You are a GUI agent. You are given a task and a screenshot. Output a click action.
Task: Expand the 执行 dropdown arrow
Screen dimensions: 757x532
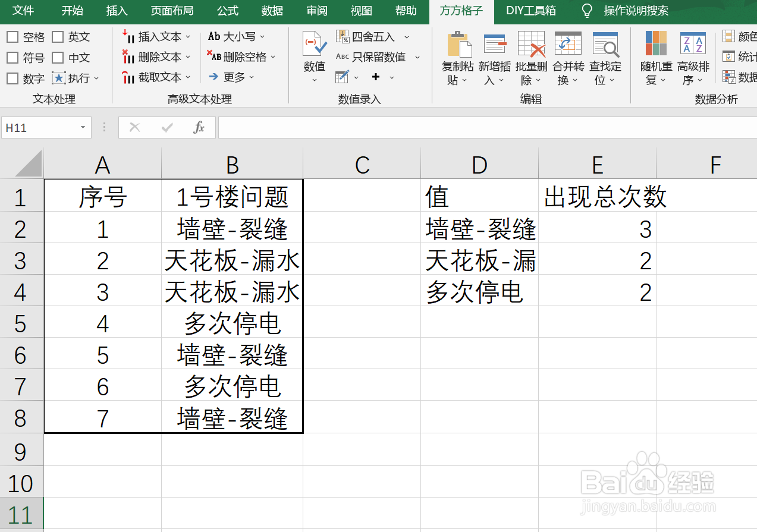(x=96, y=78)
